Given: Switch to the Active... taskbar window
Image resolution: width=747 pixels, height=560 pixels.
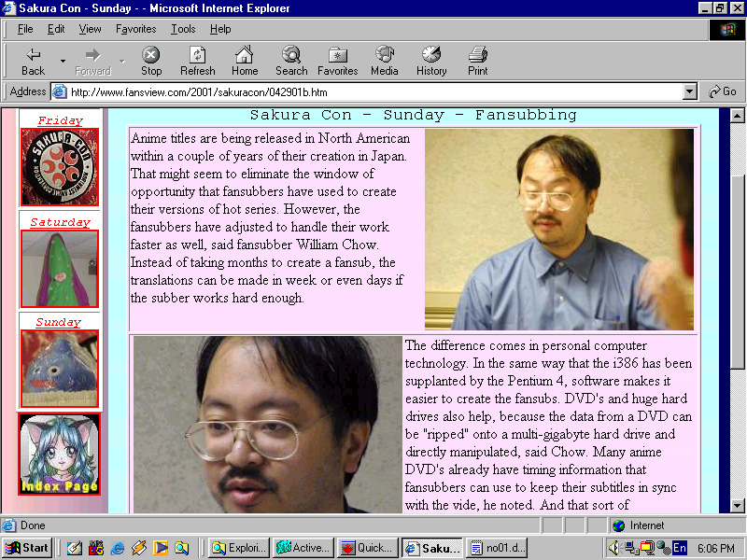Looking at the screenshot, I should pyautogui.click(x=303, y=548).
